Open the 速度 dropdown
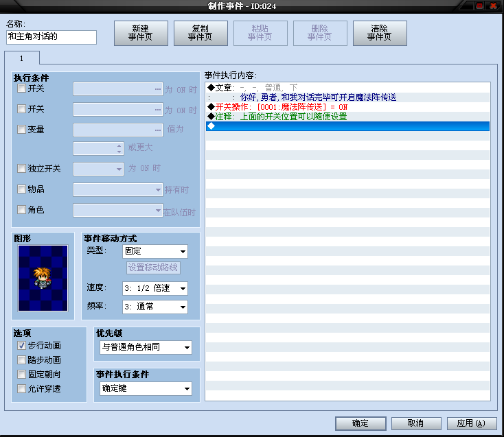 [155, 288]
